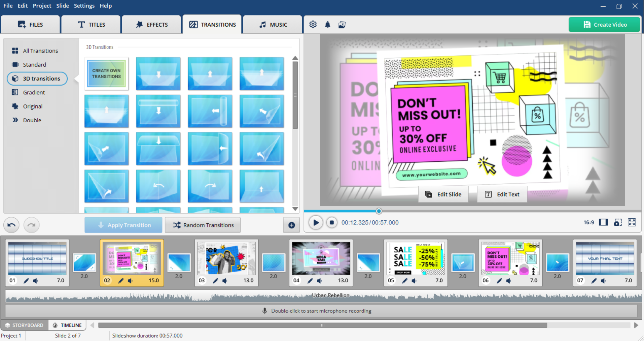
Task: Click the microphone icon to start recording
Action: 264,311
